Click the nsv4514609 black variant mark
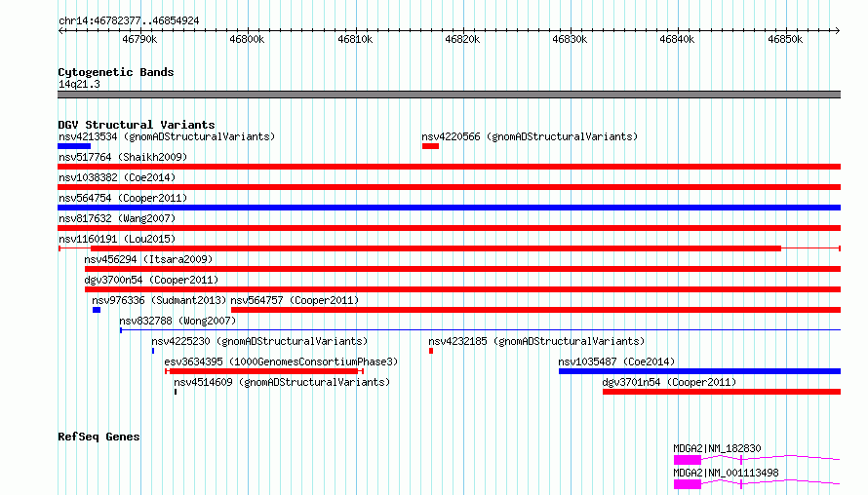The width and height of the screenshot is (868, 495). point(176,392)
